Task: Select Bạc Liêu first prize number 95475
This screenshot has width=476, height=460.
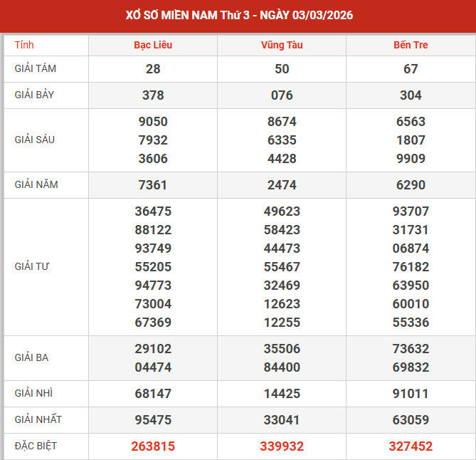Action: pyautogui.click(x=153, y=420)
